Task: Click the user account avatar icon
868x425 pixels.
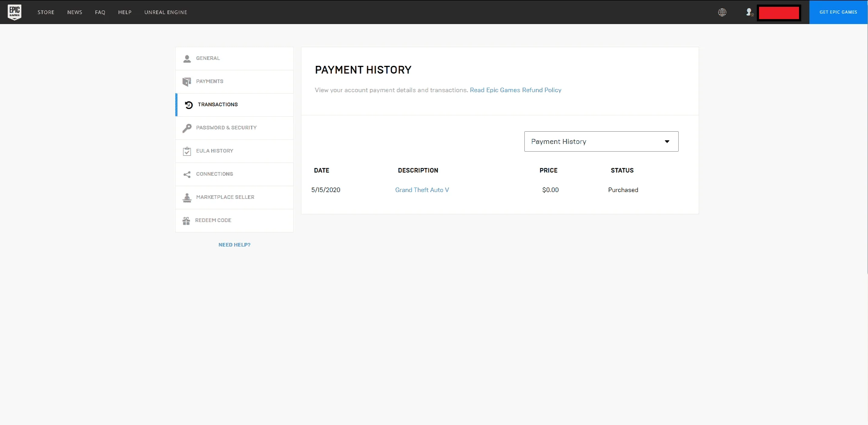Action: [x=750, y=12]
